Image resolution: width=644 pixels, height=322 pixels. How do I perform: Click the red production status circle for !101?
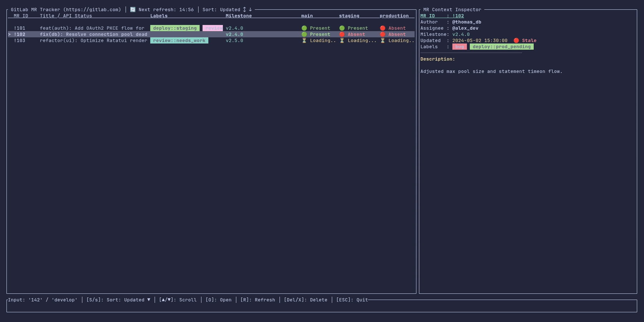tap(382, 28)
